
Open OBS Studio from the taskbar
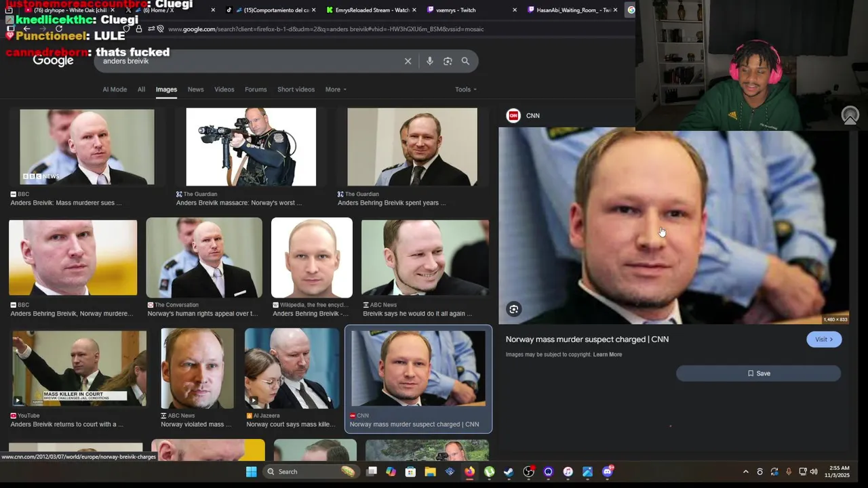(529, 472)
